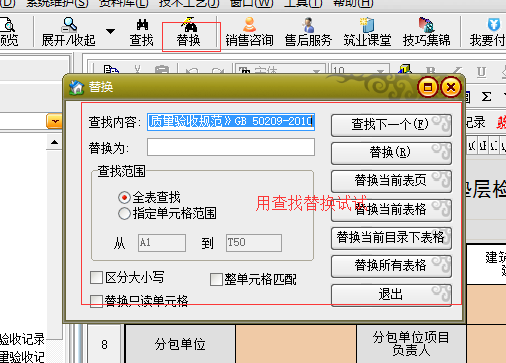The image size is (506, 363).
Task: Select the 指定单元格范围 radio option
Action: tap(124, 213)
